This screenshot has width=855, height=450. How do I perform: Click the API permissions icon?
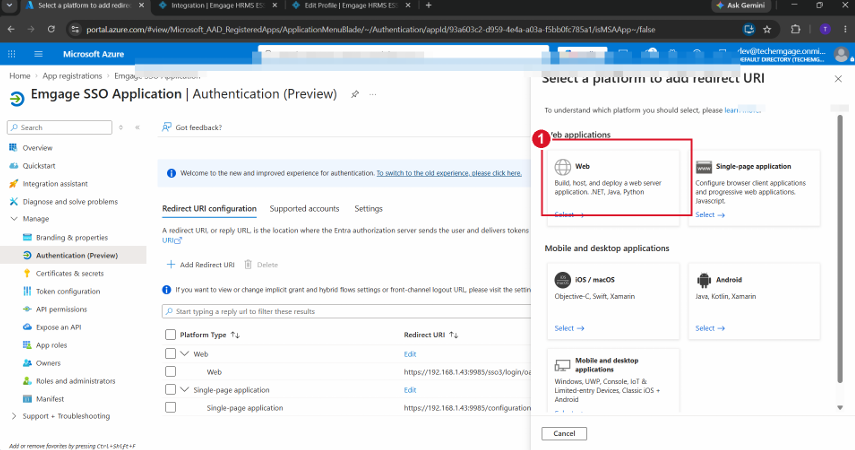pos(27,309)
